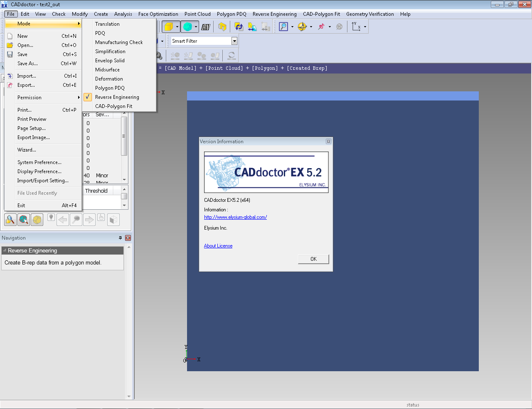
Task: Open dropdown arrow beside coordinate axis
Action: 365,27
